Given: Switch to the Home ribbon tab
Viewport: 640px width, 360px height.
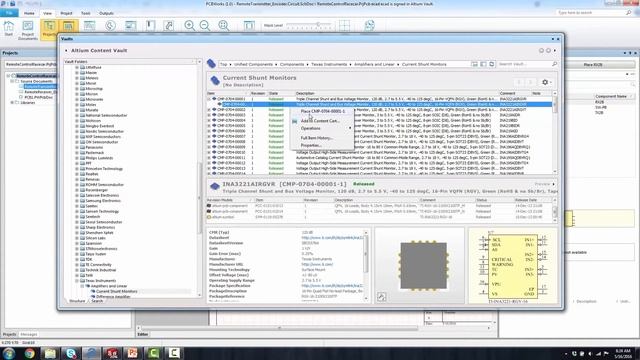Looking at the screenshot, I should [x=29, y=13].
